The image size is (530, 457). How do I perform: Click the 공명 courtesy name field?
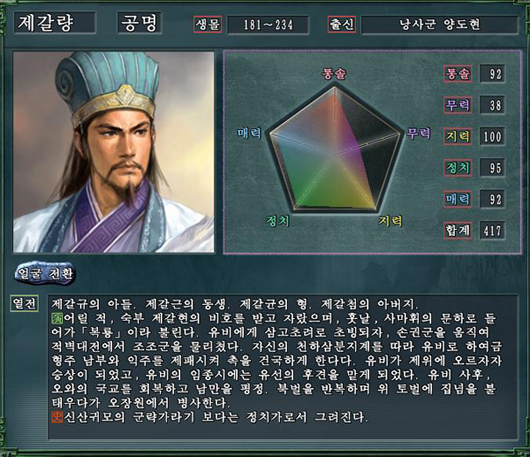(139, 23)
